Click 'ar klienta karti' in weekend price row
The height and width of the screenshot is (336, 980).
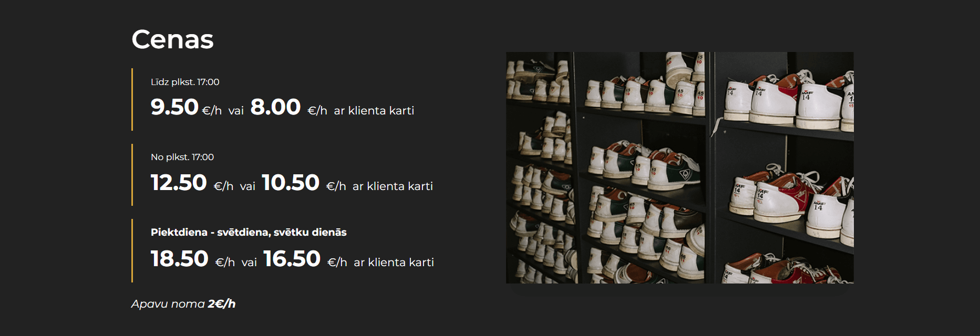coord(394,262)
